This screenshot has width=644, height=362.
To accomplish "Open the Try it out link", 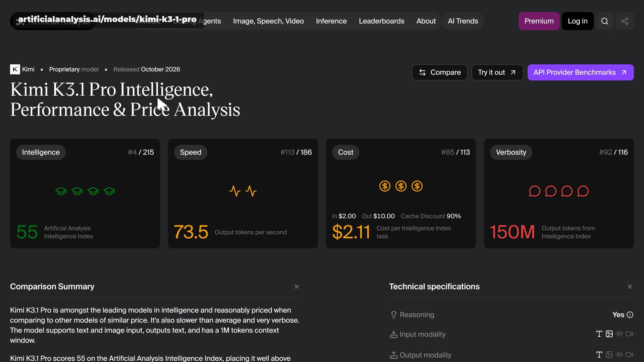I will (497, 72).
